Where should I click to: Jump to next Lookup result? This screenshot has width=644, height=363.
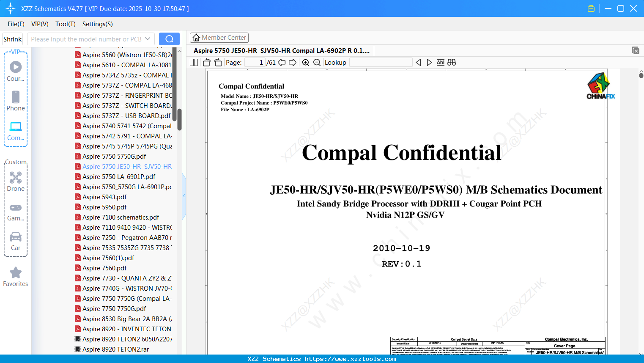[429, 63]
